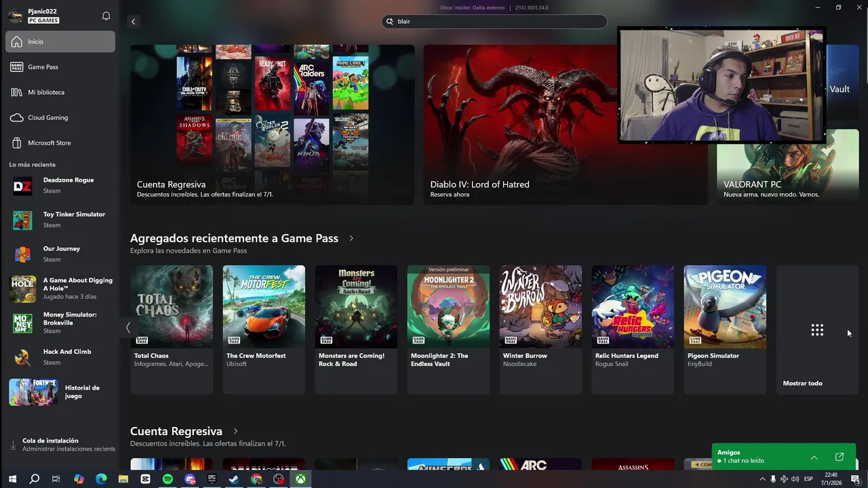Open the Total Chaos game card

(172, 329)
